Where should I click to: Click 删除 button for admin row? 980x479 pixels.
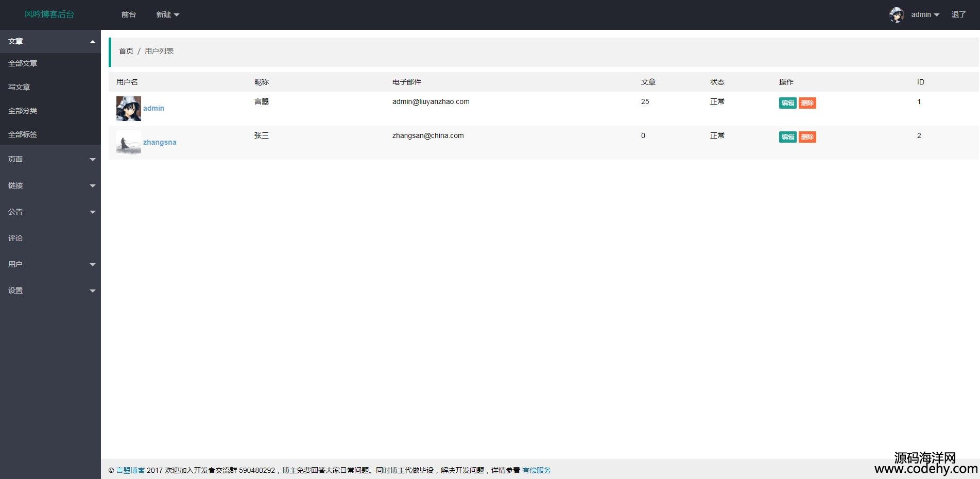[x=807, y=103]
